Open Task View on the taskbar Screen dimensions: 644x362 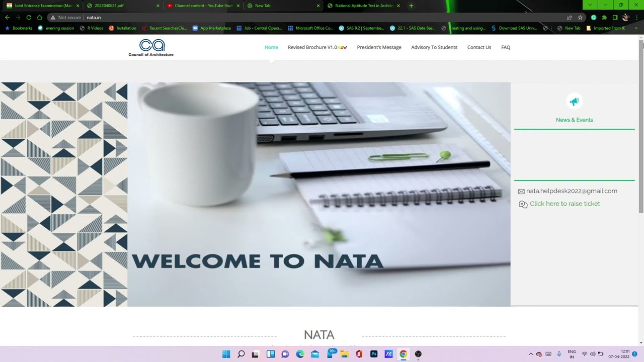click(255, 354)
